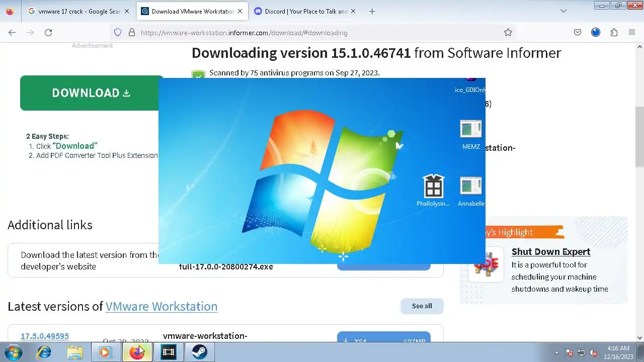The image size is (644, 362).
Task: Click the padlock site security icon
Action: pos(132,32)
